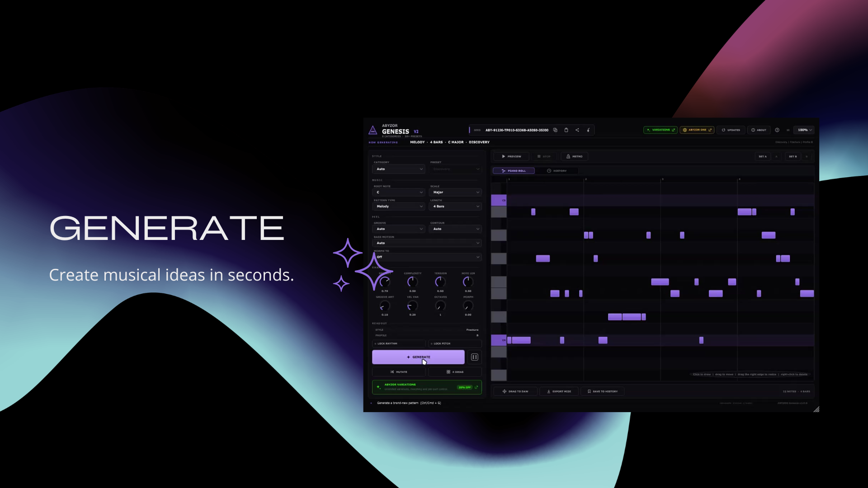Viewport: 868px width, 488px height.
Task: Start Preview playback
Action: coord(511,156)
